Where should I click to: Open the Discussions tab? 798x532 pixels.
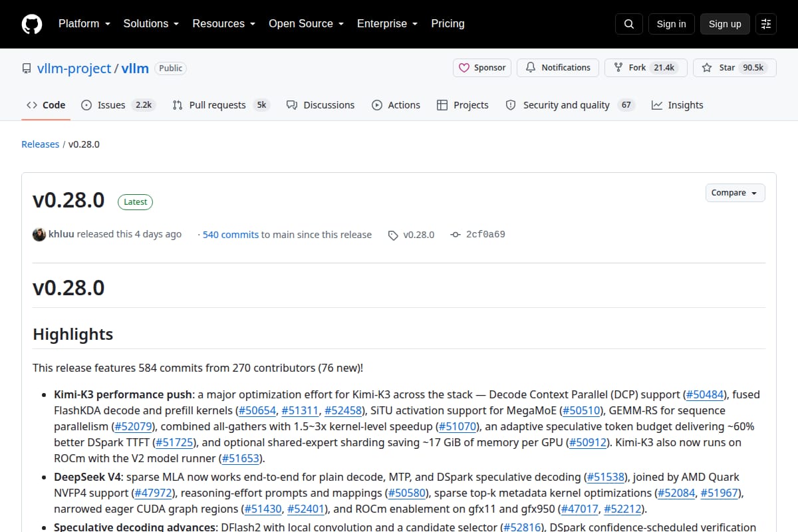(321, 105)
